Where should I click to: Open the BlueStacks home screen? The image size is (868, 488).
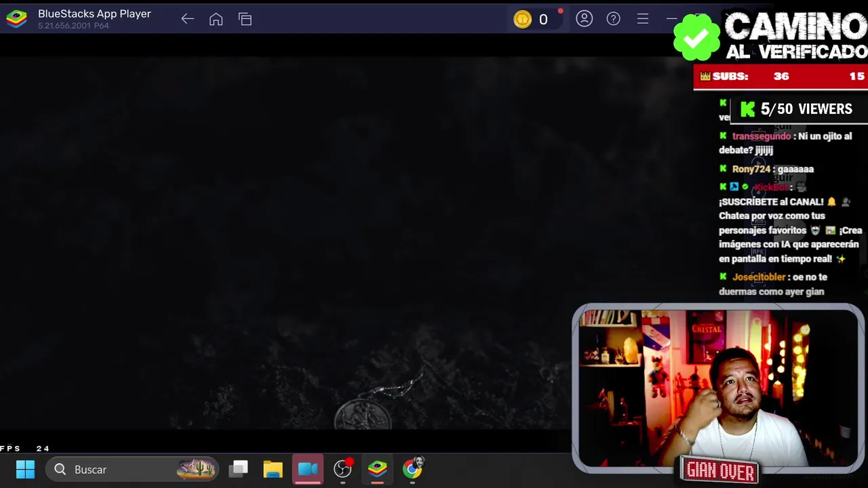pyautogui.click(x=216, y=20)
